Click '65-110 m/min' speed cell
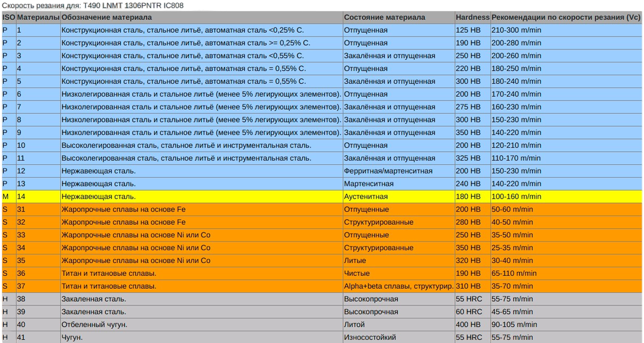 (x=566, y=274)
